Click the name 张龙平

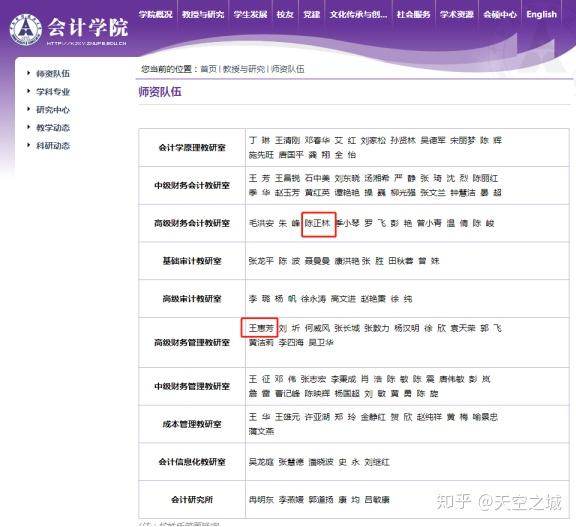click(261, 261)
